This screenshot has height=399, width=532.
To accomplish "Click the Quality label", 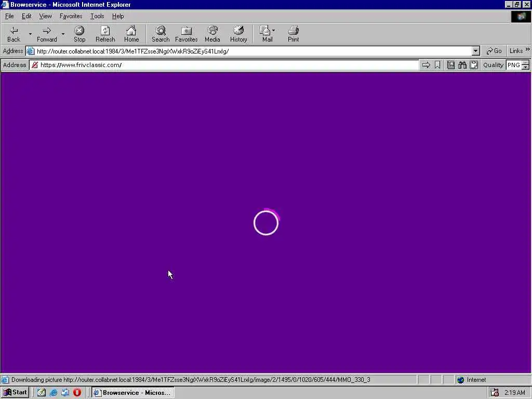I will click(494, 65).
